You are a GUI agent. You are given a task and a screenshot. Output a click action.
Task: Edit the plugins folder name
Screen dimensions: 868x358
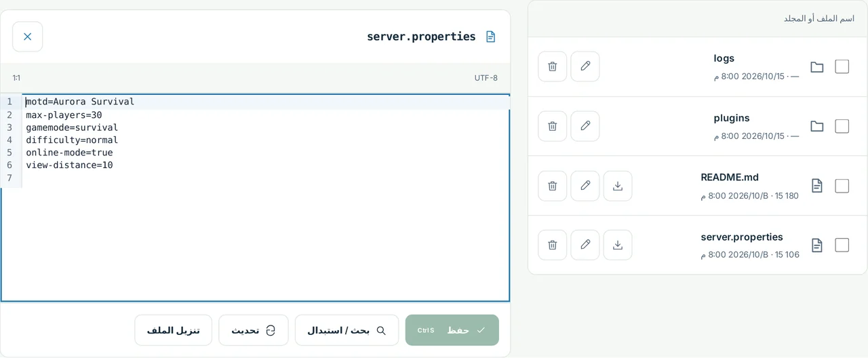tap(585, 126)
